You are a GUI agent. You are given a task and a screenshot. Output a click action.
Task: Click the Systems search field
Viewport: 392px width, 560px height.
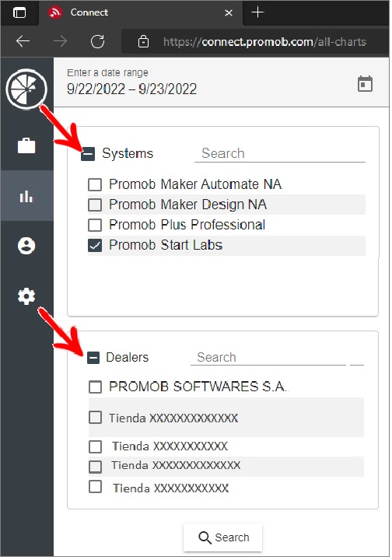click(x=280, y=153)
